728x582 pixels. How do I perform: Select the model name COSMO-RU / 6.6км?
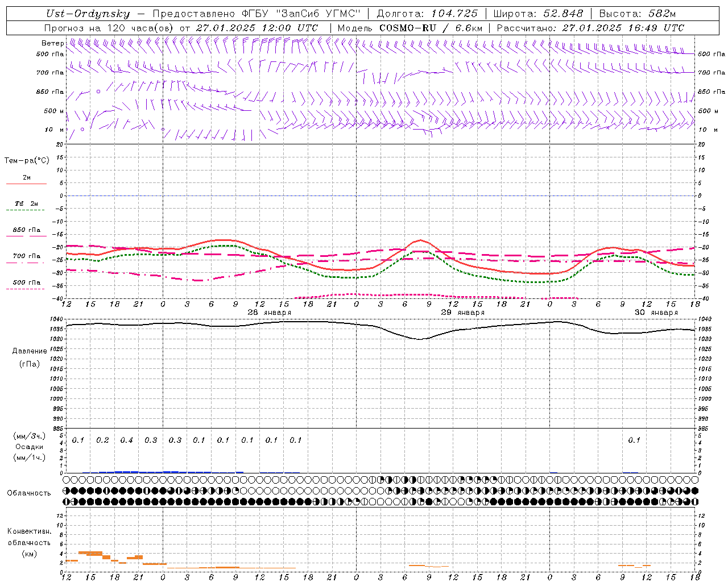(431, 28)
